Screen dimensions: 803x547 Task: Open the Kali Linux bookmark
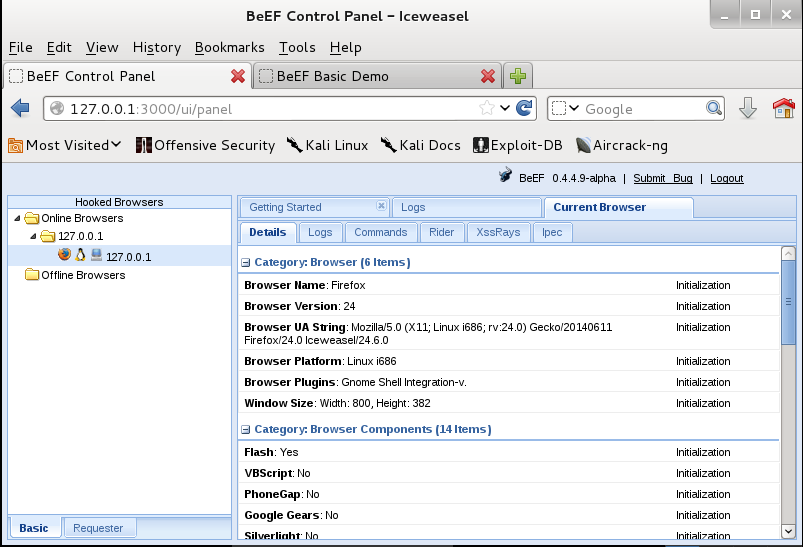point(327,145)
